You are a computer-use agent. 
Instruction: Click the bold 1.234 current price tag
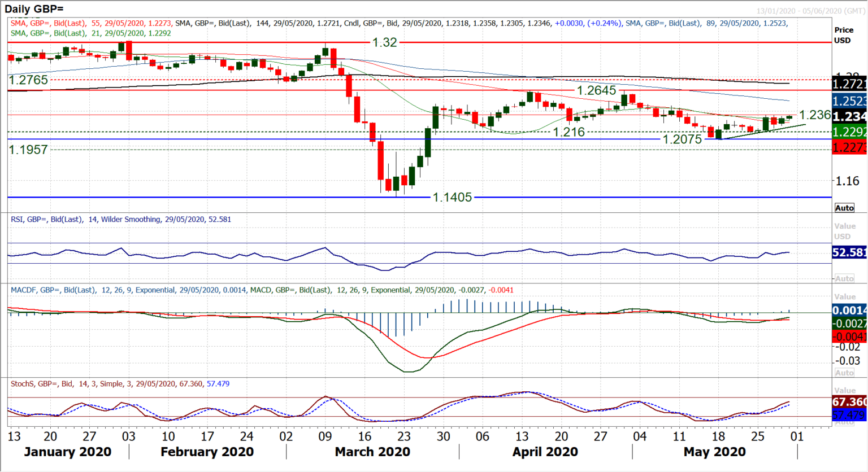coord(850,116)
